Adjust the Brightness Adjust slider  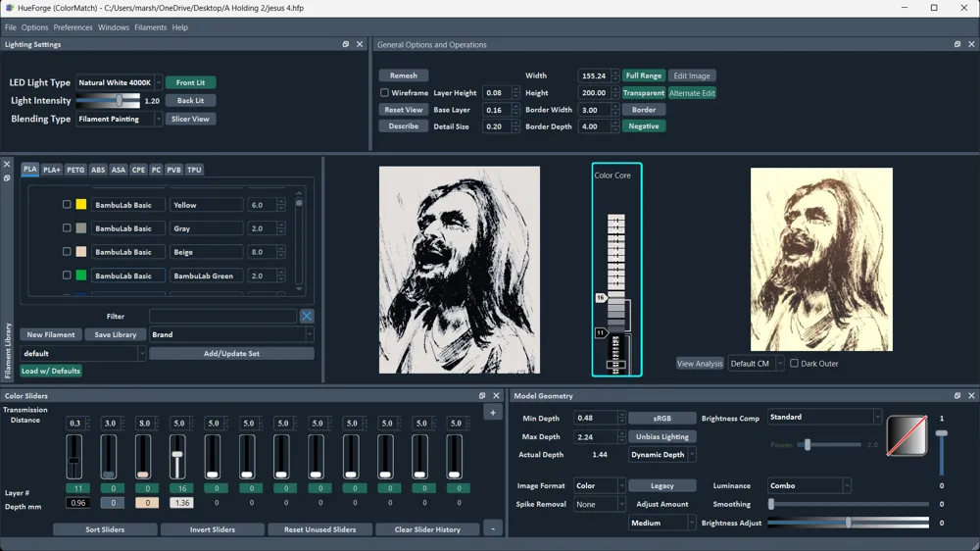pyautogui.click(x=848, y=523)
